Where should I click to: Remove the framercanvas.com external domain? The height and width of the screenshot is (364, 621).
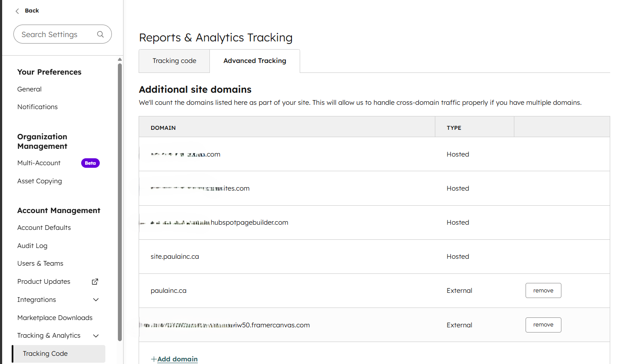(x=543, y=325)
